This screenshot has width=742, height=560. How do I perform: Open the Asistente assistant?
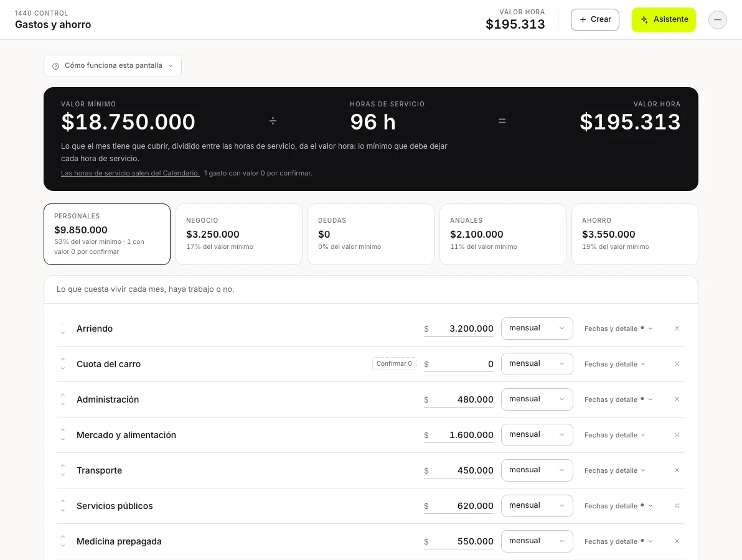coord(664,20)
